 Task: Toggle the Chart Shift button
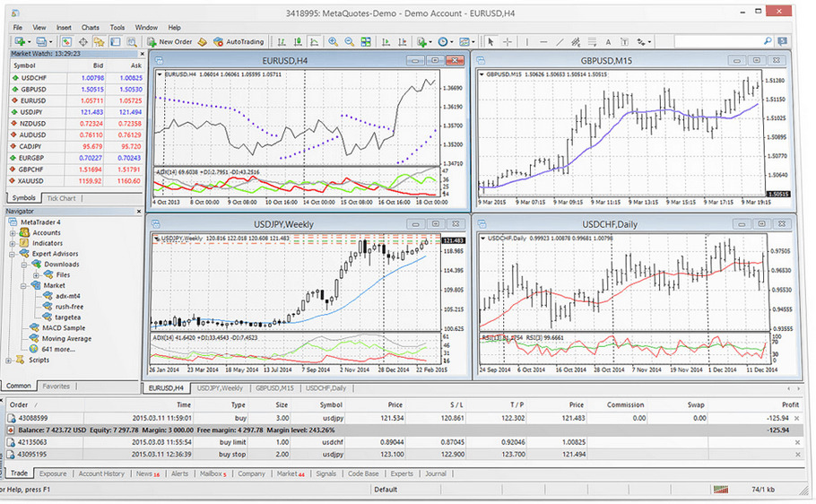(403, 41)
